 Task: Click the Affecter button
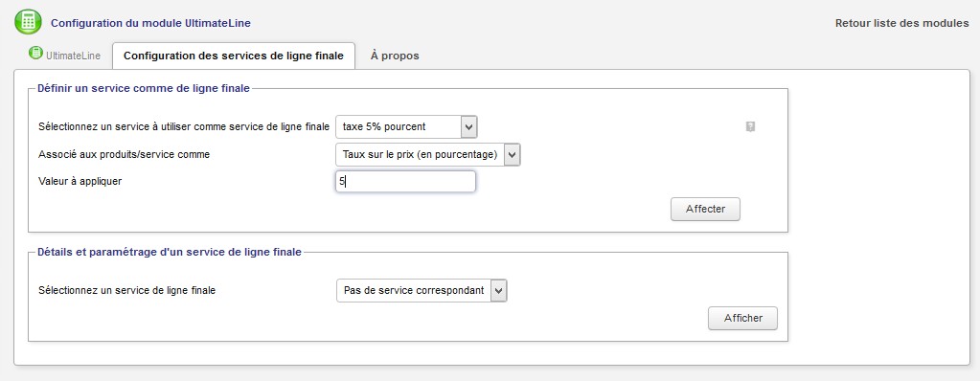point(705,210)
